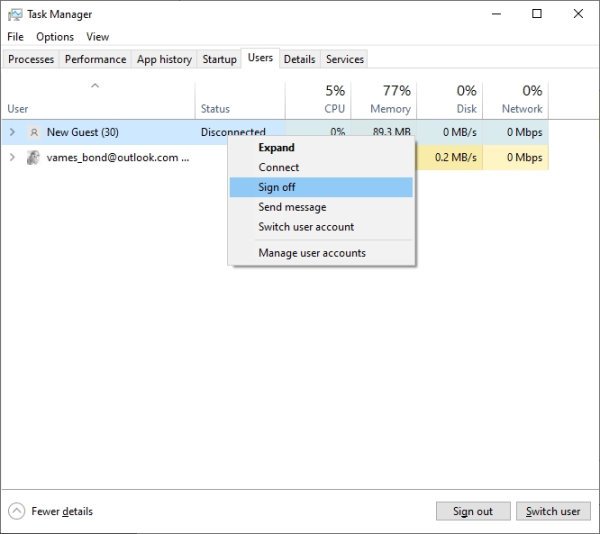Click the Fewer details link text
600x534 pixels.
point(62,511)
